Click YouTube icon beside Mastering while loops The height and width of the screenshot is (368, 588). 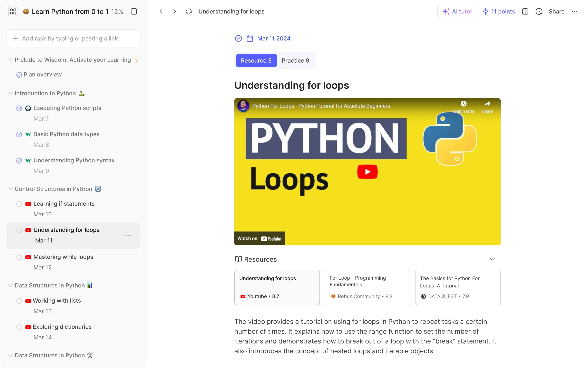point(28,257)
